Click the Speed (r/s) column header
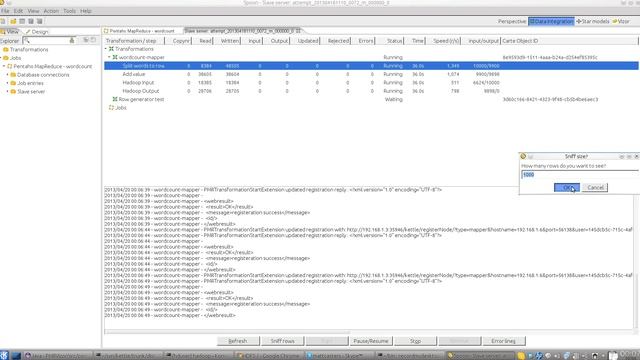 (x=444, y=41)
